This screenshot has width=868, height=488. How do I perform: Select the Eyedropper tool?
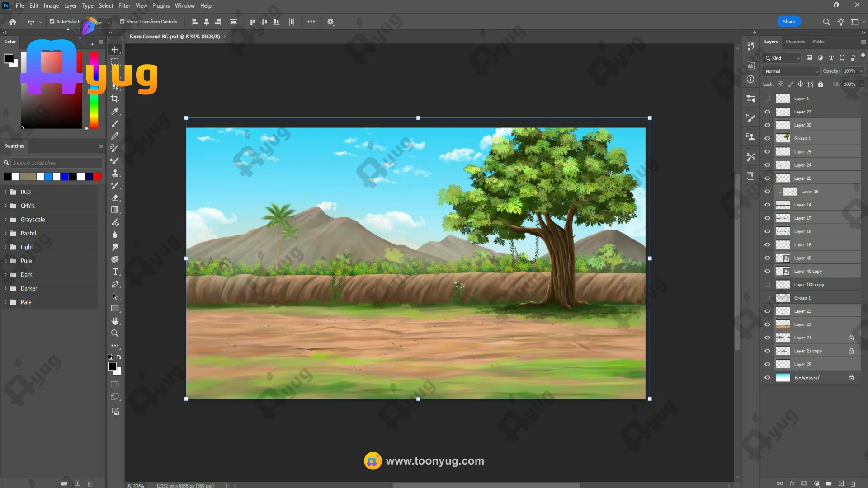115,111
